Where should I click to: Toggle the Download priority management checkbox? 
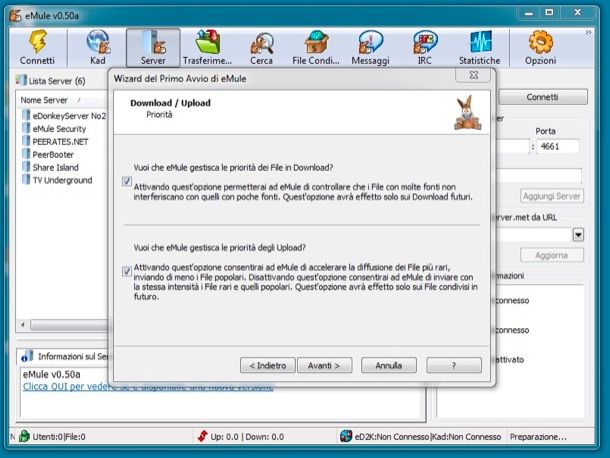[127, 181]
